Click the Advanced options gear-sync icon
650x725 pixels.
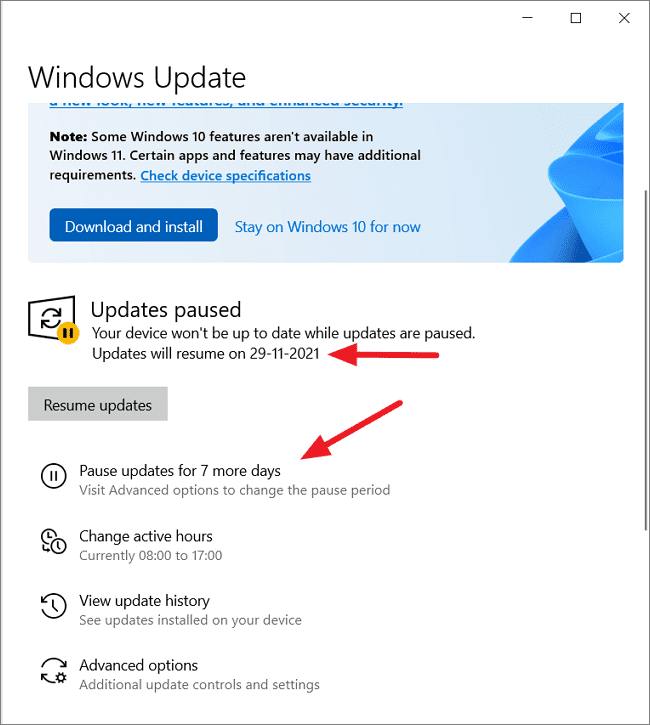point(54,671)
